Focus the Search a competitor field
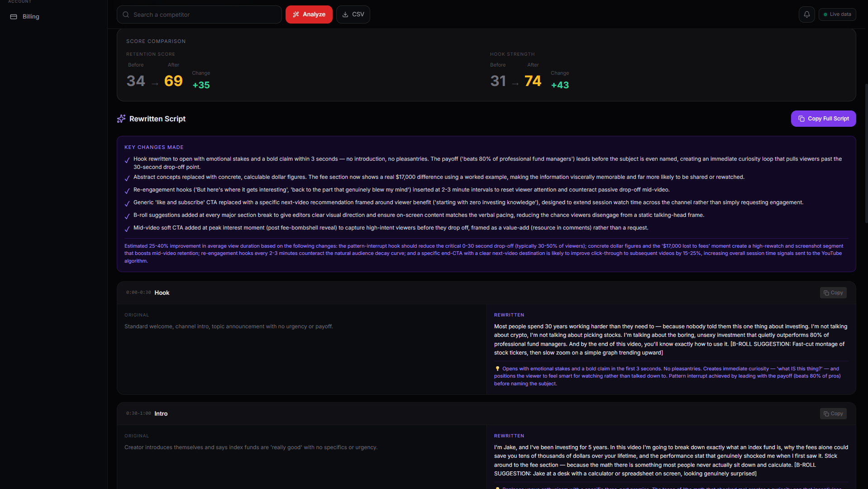 (x=199, y=14)
